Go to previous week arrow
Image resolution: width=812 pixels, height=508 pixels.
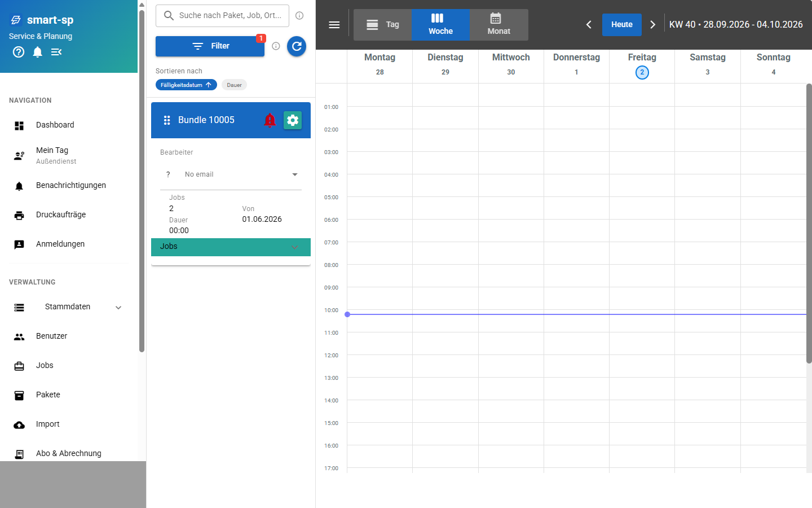589,25
